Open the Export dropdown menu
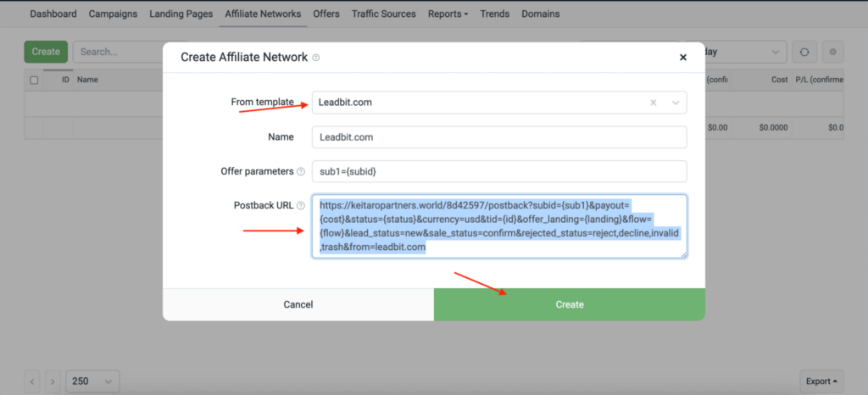The image size is (868, 395). pos(821,381)
